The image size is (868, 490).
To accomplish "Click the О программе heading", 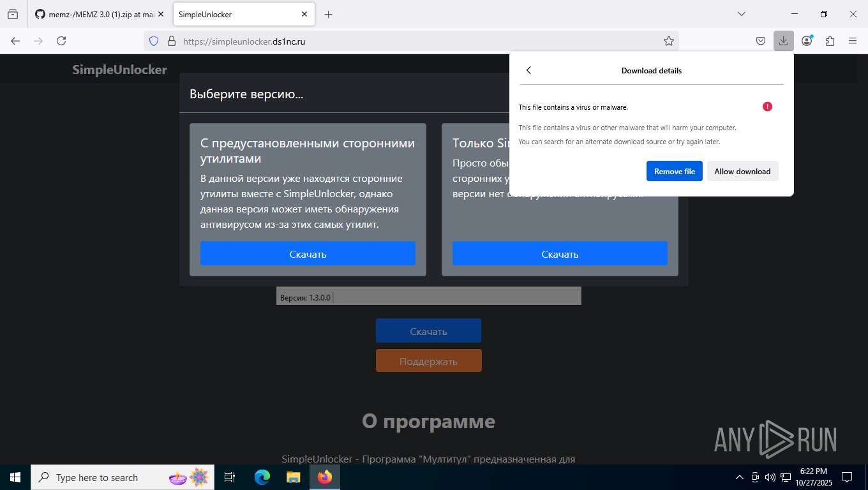I will [x=428, y=421].
